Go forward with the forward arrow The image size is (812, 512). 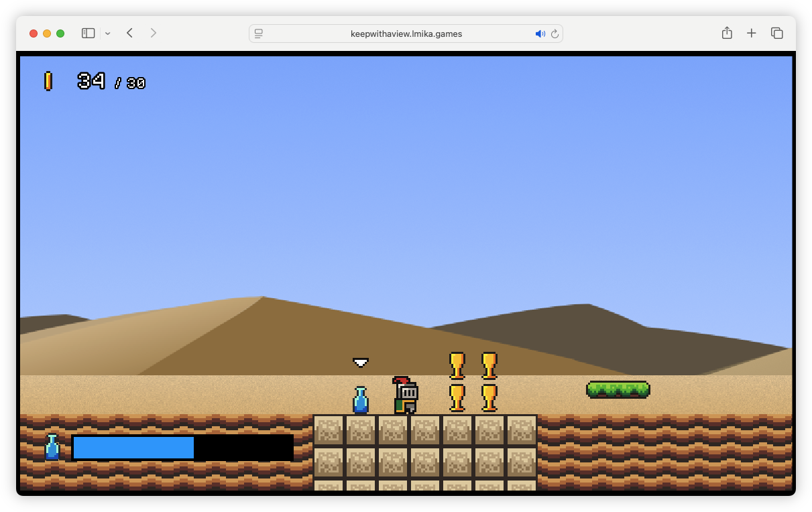click(154, 33)
